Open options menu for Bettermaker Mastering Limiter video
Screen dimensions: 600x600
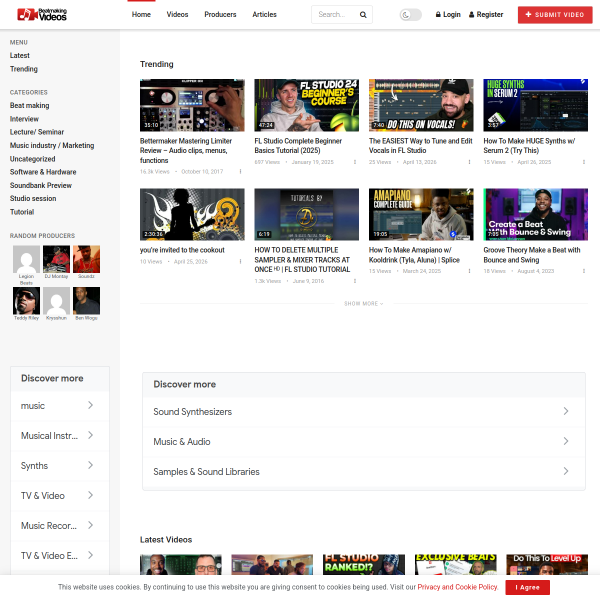click(240, 171)
